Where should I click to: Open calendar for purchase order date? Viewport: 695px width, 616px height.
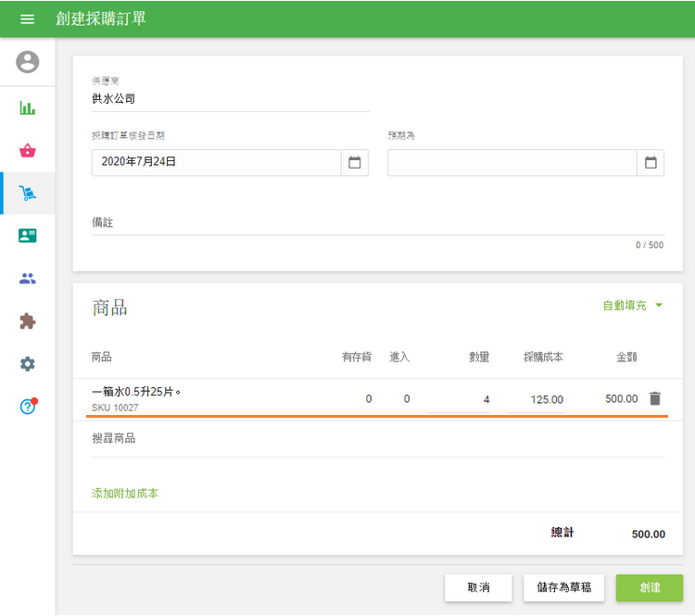pyautogui.click(x=354, y=162)
